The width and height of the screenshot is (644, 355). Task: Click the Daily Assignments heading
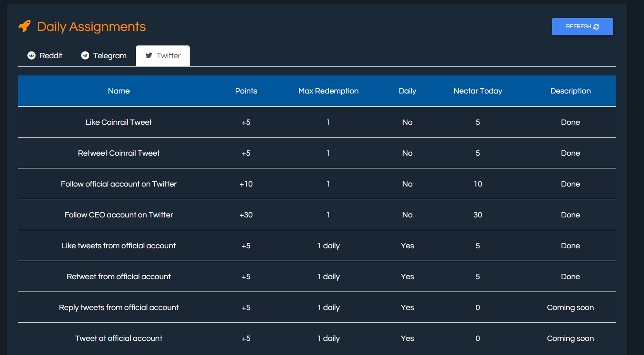pos(91,26)
